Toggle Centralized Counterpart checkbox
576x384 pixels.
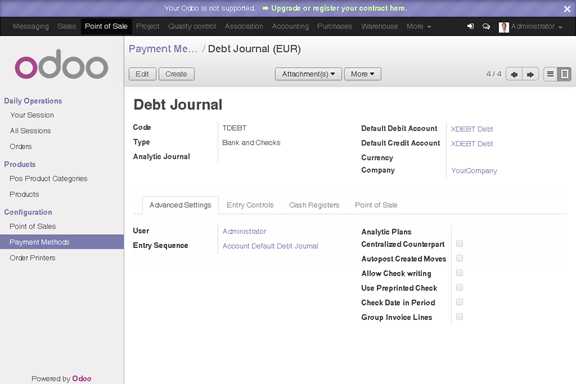pos(459,244)
